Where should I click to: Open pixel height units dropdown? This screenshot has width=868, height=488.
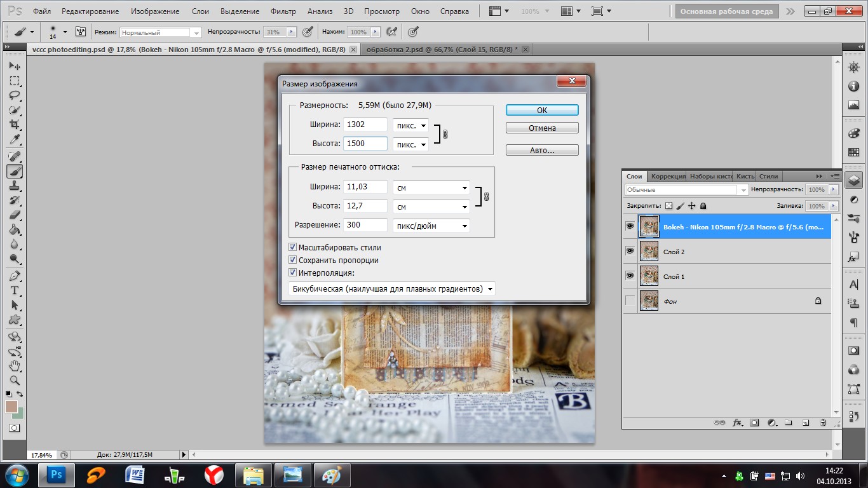tap(410, 144)
